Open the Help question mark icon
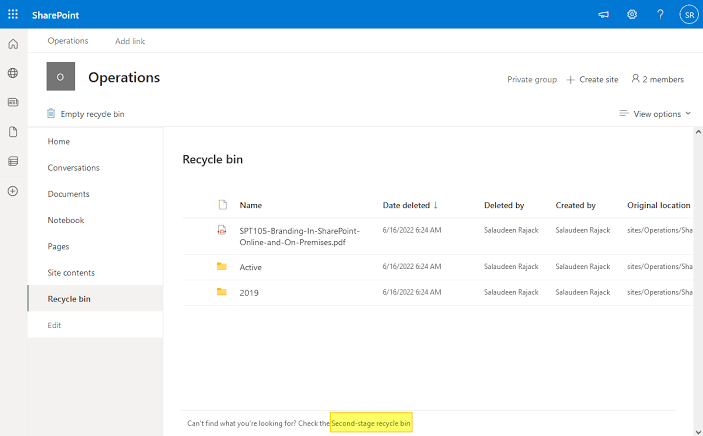Viewport: 703px width, 436px height. pyautogui.click(x=660, y=14)
